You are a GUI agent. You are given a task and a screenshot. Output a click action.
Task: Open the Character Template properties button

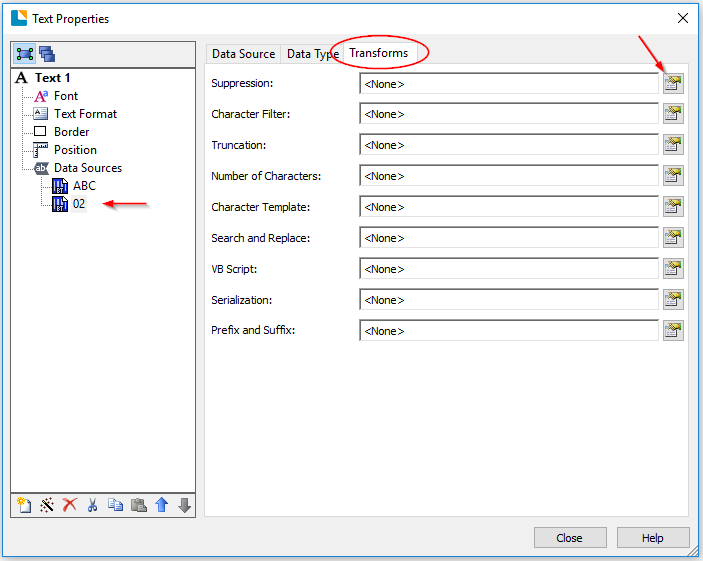pos(673,207)
